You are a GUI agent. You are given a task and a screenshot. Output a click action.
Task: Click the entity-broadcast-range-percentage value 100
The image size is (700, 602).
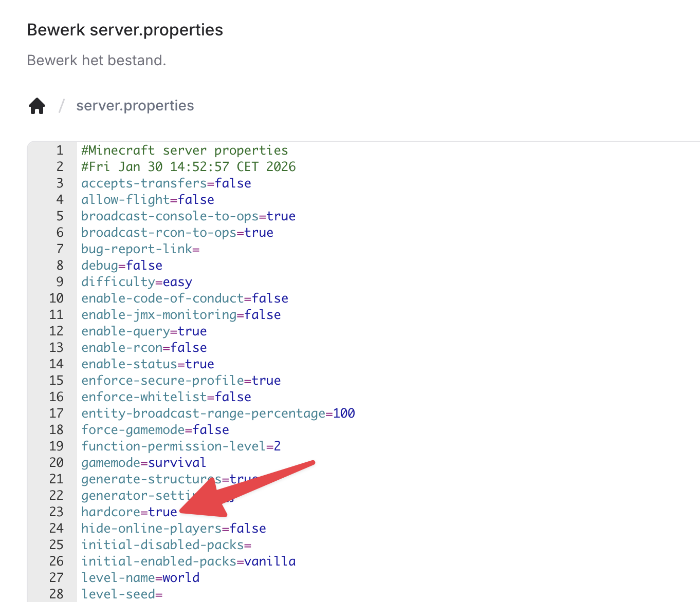(x=344, y=413)
